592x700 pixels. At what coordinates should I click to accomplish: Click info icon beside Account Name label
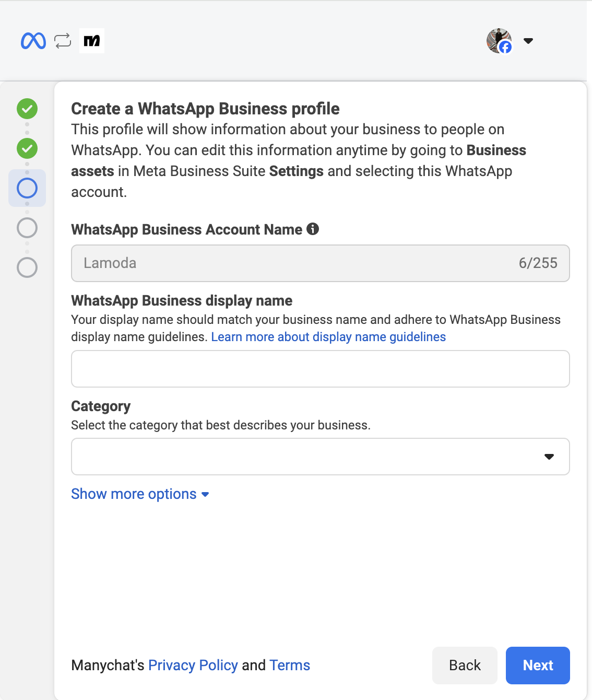click(x=313, y=229)
